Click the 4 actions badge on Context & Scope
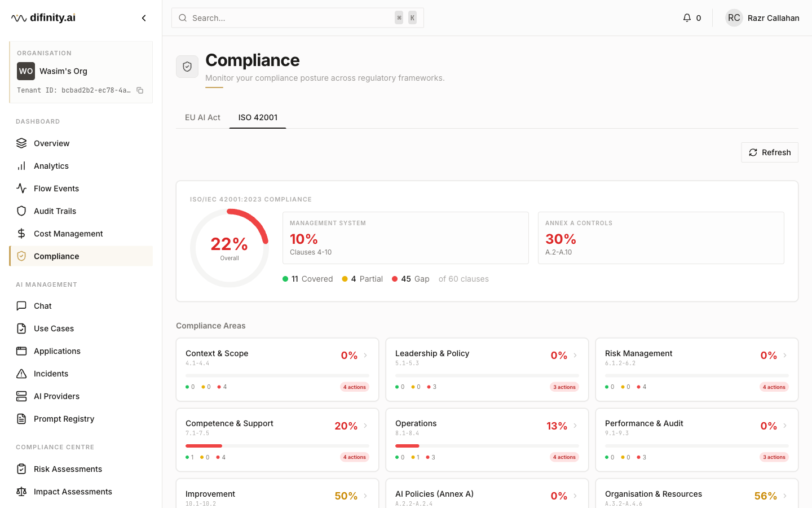The height and width of the screenshot is (508, 812). [355, 387]
